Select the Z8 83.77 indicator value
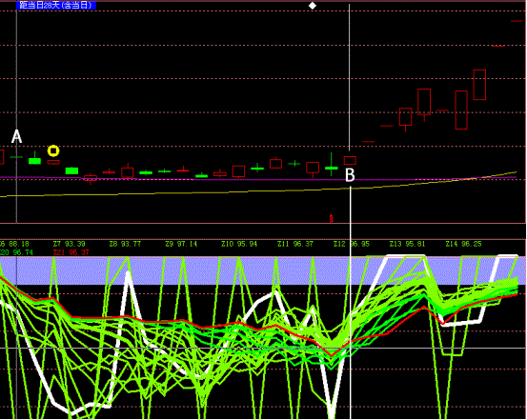Image resolution: width=527 pixels, height=420 pixels. coord(125,244)
